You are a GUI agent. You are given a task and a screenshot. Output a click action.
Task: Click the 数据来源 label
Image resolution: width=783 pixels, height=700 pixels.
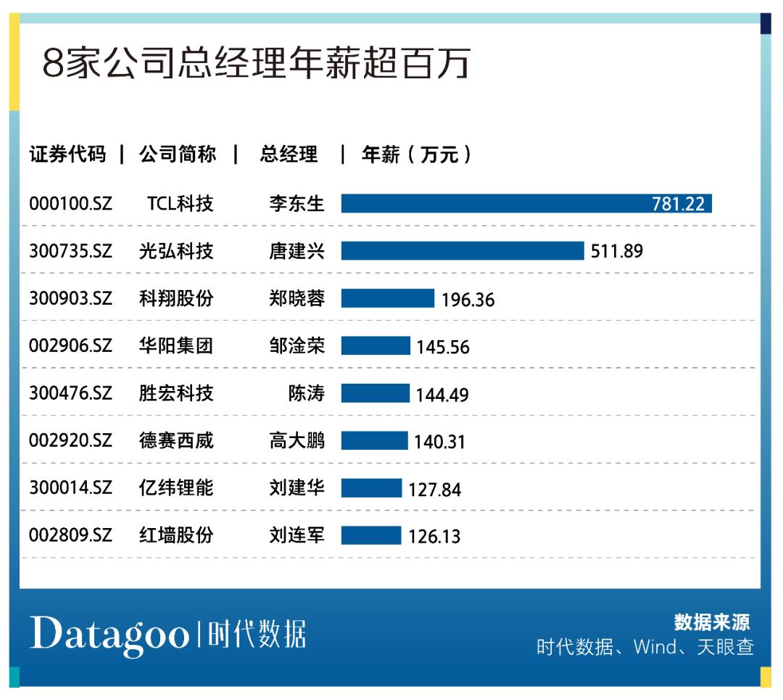click(712, 622)
